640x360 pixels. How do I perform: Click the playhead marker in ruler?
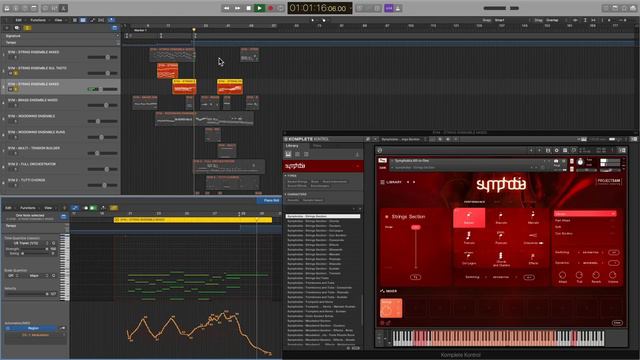click(x=194, y=30)
